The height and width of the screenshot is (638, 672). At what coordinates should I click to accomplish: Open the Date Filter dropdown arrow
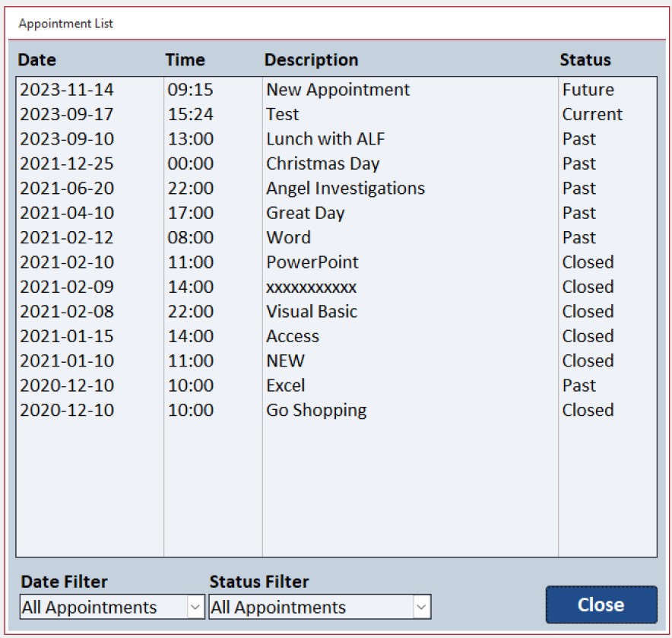coord(195,608)
